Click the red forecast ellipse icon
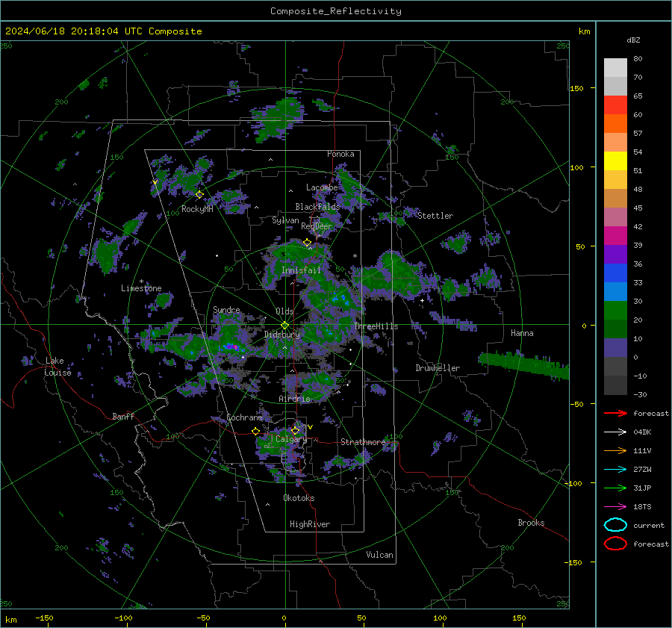 click(615, 544)
